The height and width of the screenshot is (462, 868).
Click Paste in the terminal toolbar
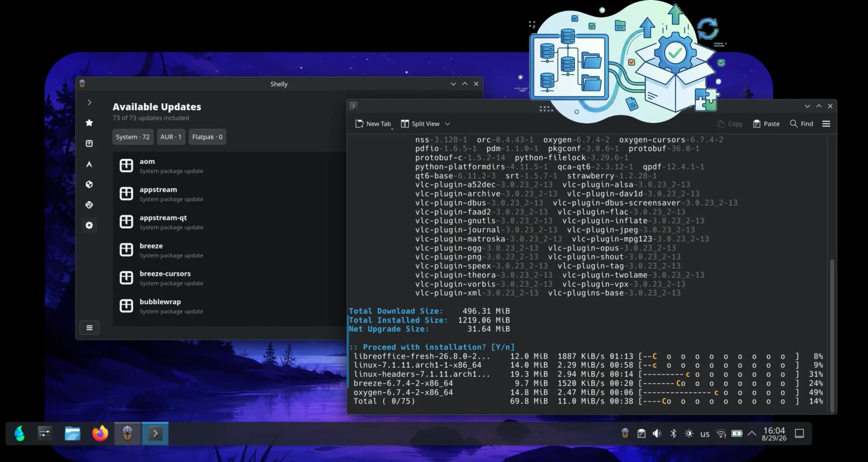coord(766,124)
